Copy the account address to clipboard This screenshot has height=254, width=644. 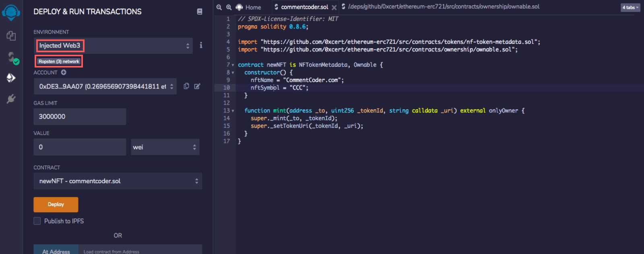(186, 86)
